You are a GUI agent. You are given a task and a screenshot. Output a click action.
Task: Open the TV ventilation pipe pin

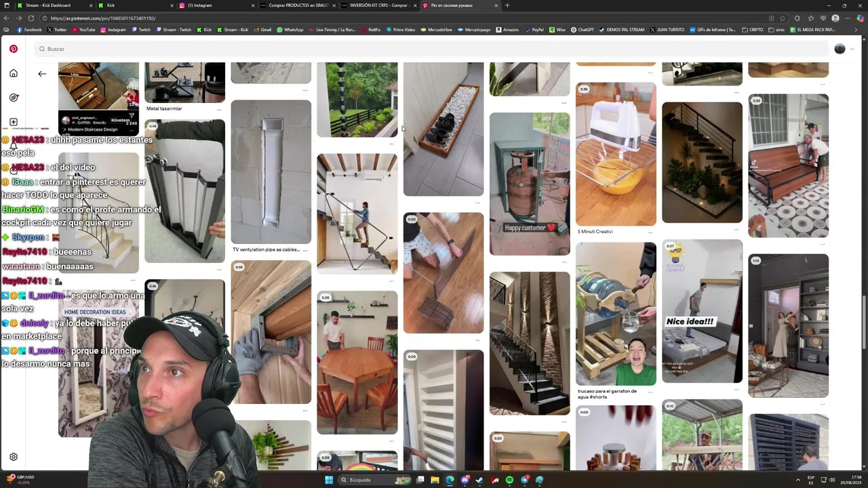click(271, 172)
